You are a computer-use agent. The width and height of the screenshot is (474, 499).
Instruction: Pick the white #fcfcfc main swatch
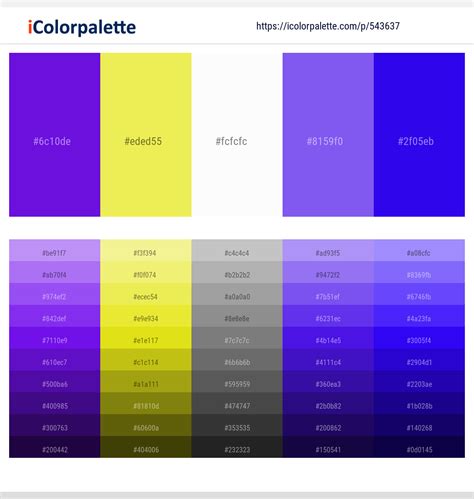[237, 135]
